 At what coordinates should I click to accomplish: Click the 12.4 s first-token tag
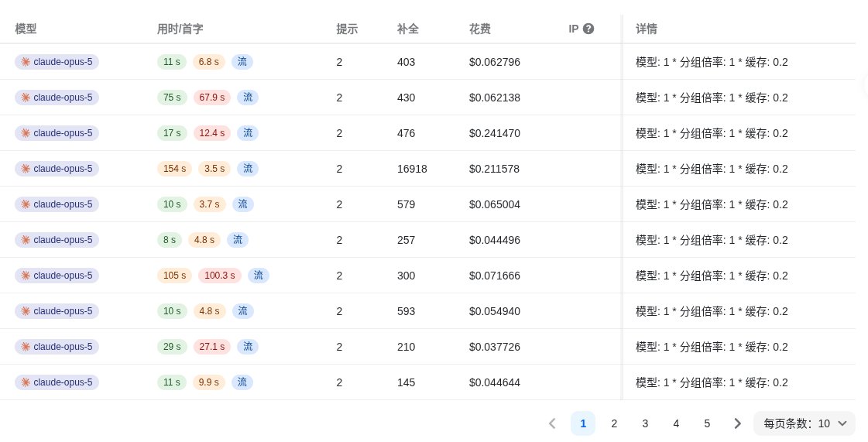tap(212, 133)
